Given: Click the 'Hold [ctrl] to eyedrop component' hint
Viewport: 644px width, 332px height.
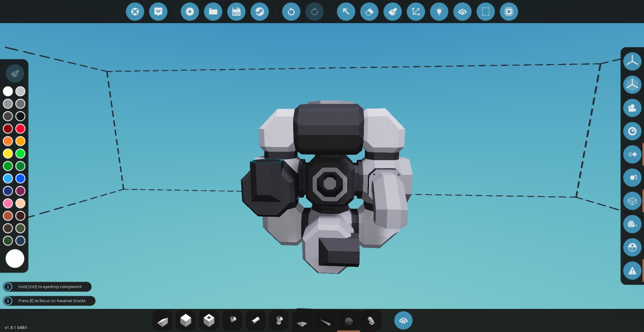Looking at the screenshot, I should (x=47, y=287).
